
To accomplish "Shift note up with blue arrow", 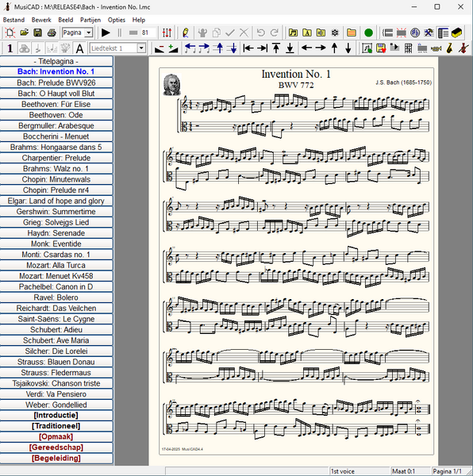I will pyautogui.click(x=218, y=48).
